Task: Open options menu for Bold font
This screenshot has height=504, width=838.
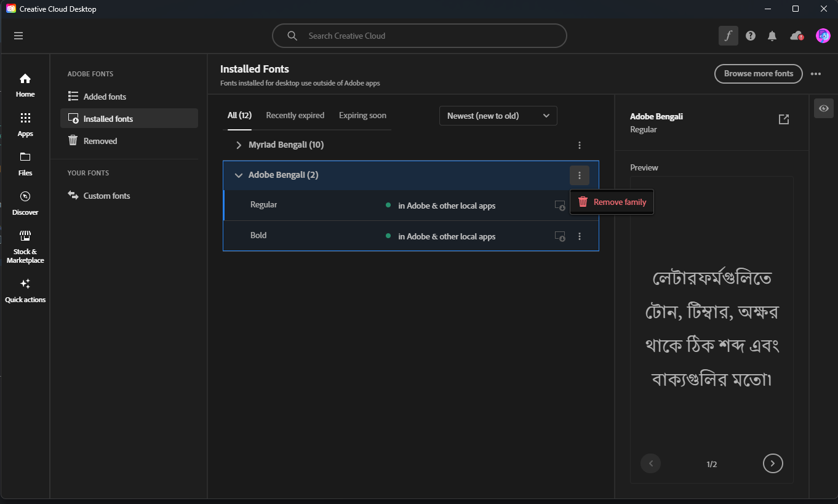Action: (x=580, y=236)
